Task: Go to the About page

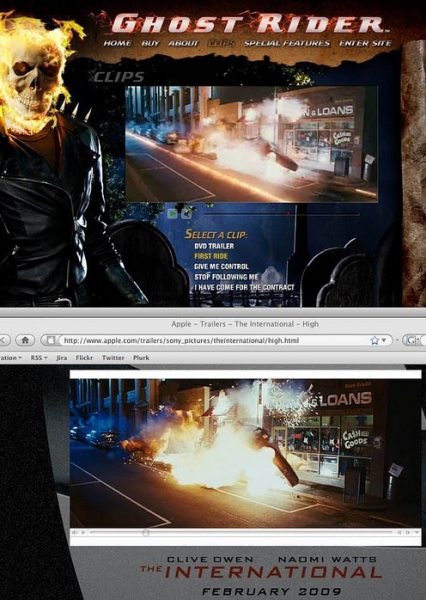Action: coord(184,43)
